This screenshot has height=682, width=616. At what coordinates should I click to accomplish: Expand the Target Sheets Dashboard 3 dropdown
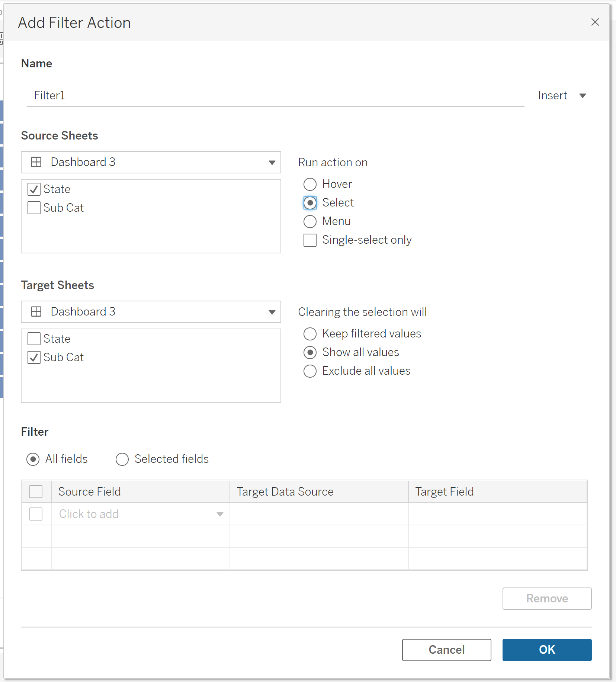(272, 312)
